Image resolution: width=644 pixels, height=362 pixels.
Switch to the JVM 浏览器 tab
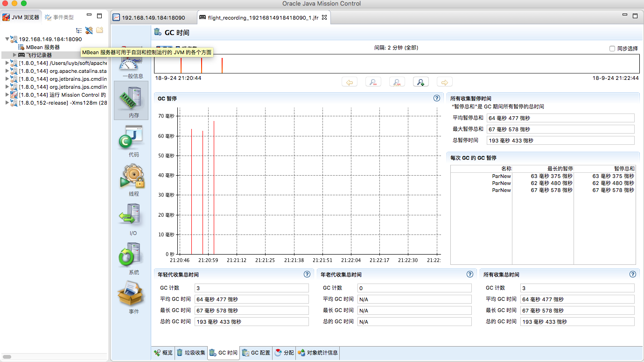pos(21,17)
